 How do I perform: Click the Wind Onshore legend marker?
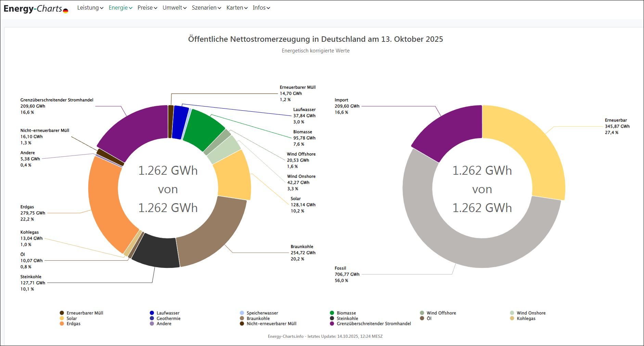coord(512,313)
